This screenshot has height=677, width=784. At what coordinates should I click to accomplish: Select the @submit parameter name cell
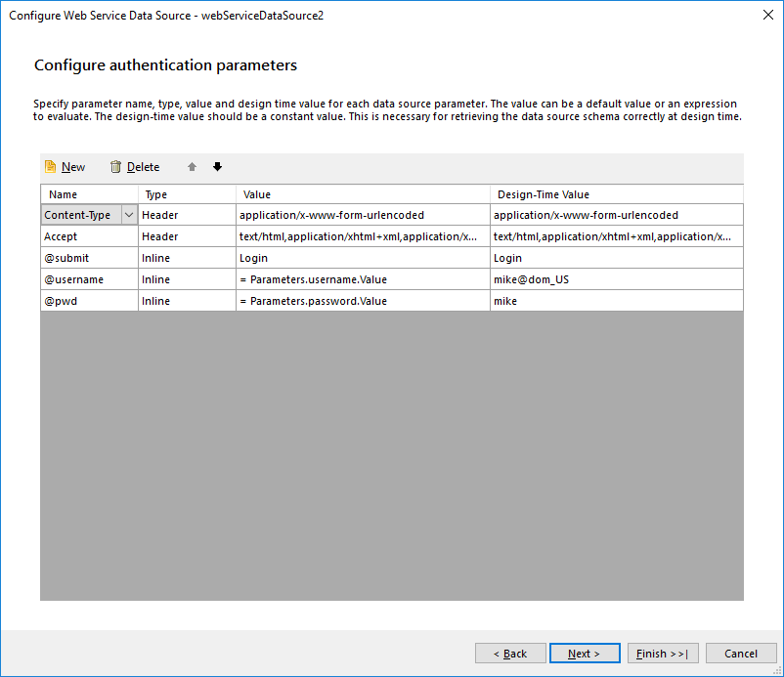89,258
